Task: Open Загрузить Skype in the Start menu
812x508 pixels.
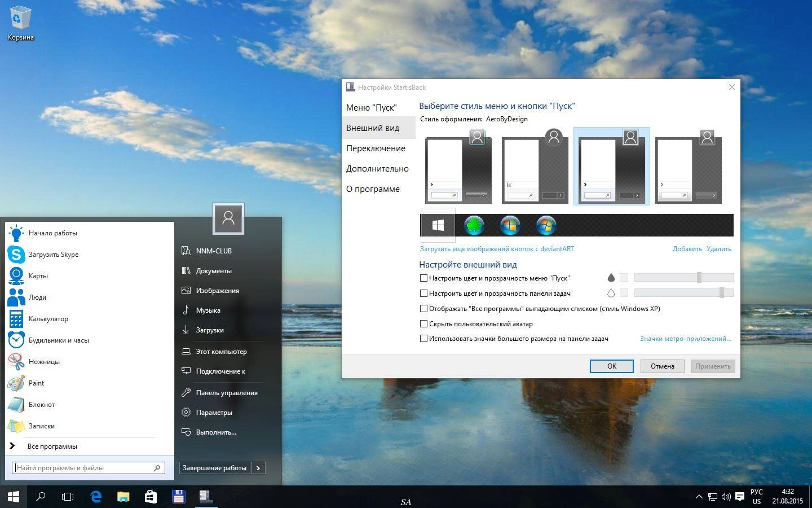Action: pyautogui.click(x=90, y=255)
